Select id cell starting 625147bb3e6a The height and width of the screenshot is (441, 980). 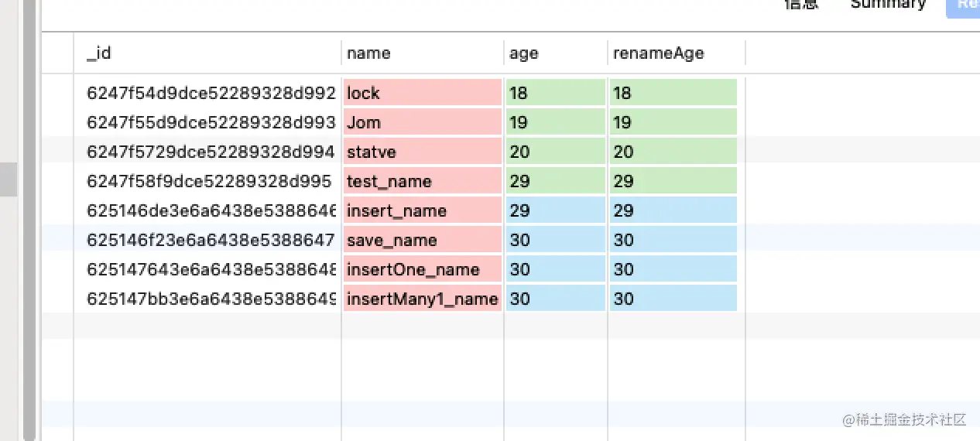click(211, 299)
